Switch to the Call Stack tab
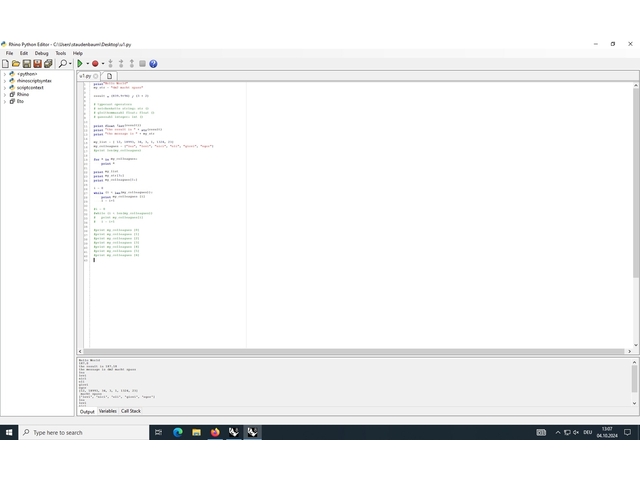Screen dimensions: 640x480 coord(131,411)
